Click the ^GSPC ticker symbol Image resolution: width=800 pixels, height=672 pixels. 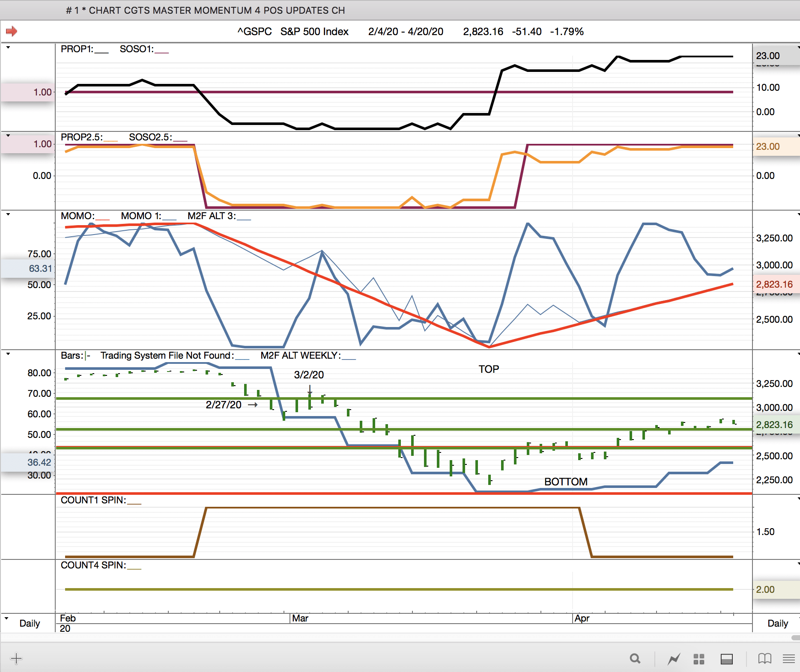(x=254, y=32)
